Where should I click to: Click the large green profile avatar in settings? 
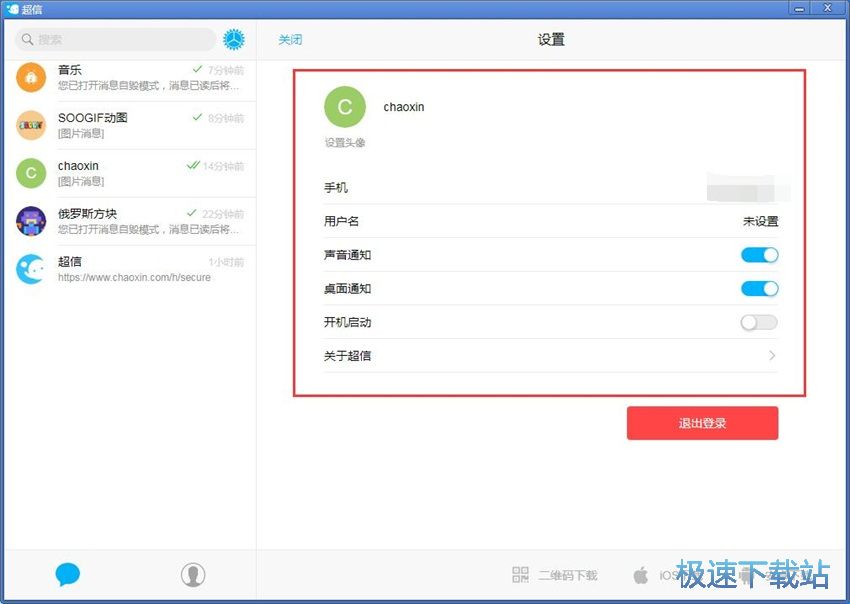345,107
